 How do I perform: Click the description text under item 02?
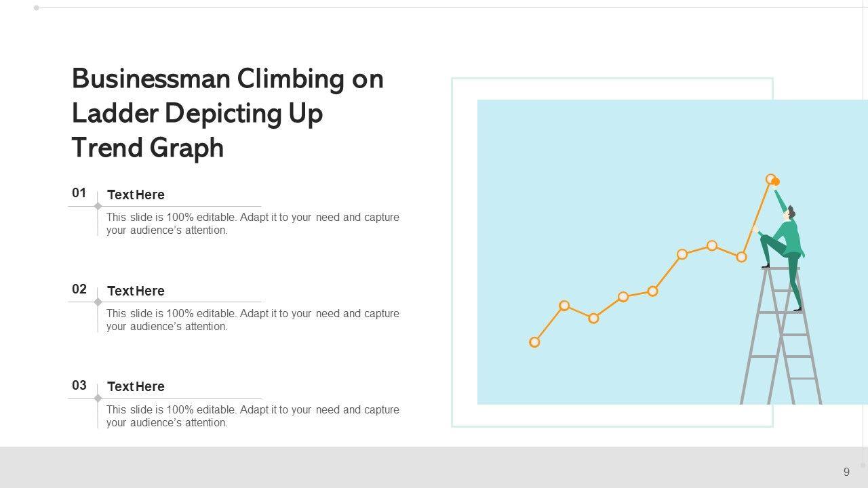pyautogui.click(x=252, y=320)
